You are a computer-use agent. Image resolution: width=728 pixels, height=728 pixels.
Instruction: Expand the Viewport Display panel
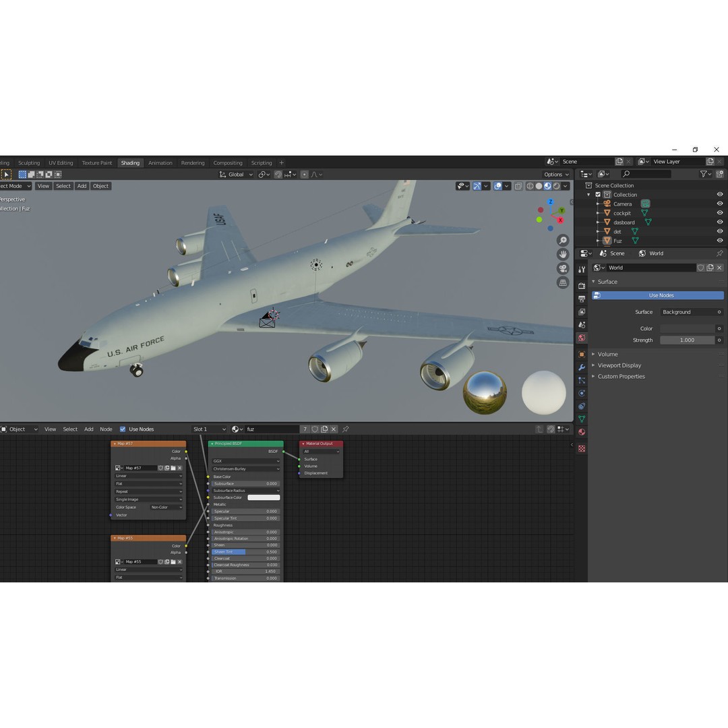coord(619,365)
